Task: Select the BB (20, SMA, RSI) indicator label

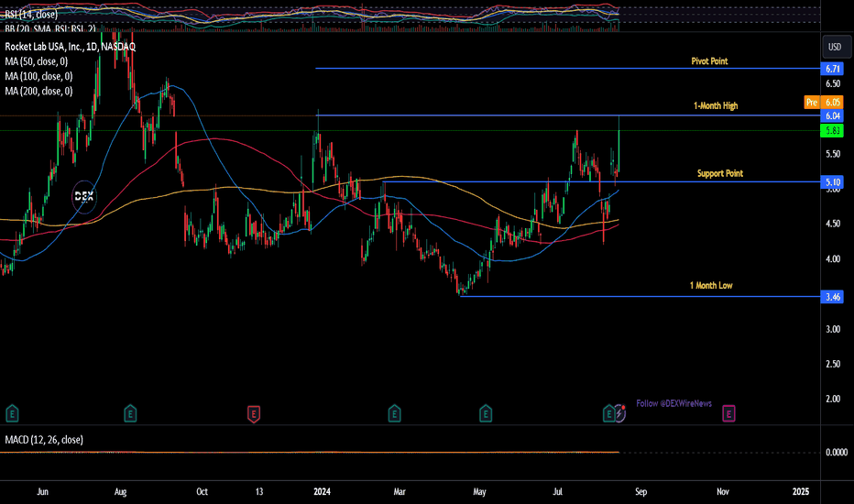Action: (x=50, y=28)
